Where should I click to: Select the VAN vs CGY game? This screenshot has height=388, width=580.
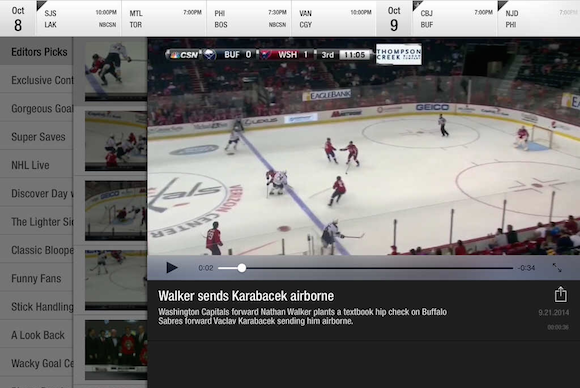point(334,18)
